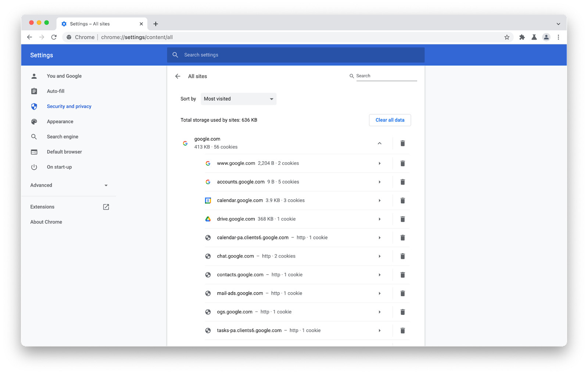Go back using the All sites back arrow

coord(178,76)
